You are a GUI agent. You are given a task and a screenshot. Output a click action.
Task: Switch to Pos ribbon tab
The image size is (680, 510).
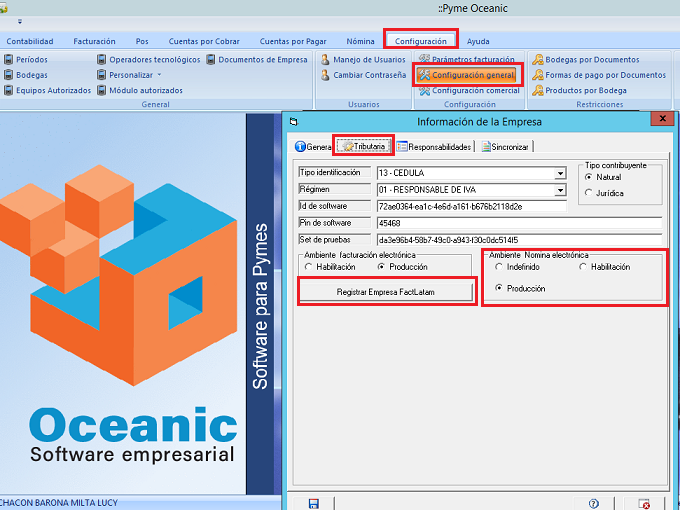[142, 41]
